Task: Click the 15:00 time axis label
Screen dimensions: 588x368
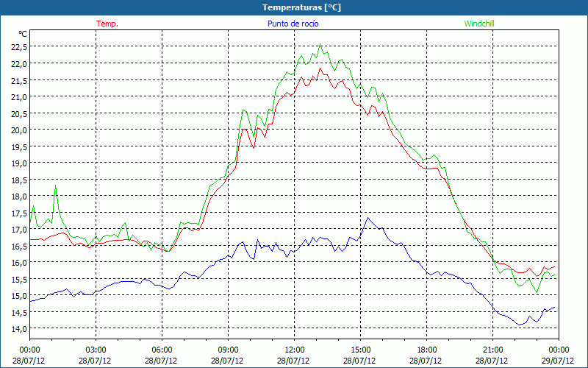Action: coord(360,350)
